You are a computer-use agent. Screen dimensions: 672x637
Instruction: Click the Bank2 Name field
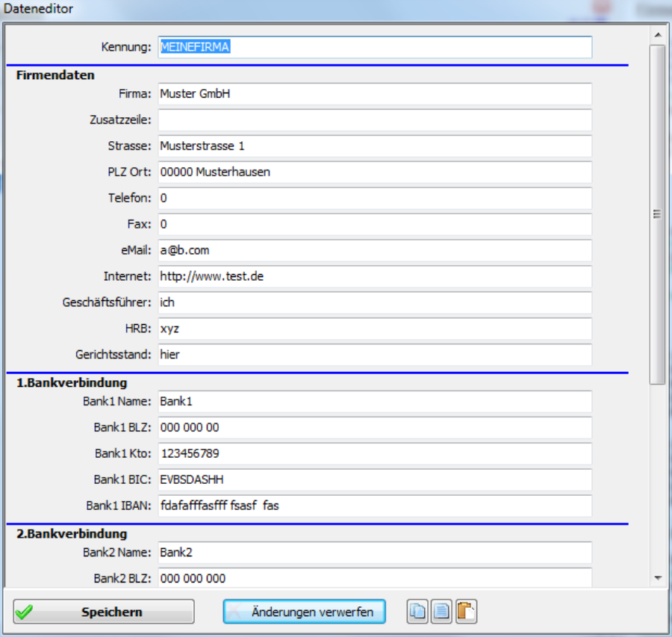(x=375, y=553)
